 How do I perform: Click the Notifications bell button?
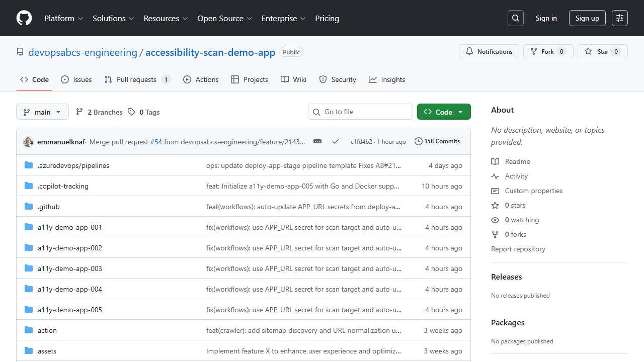click(489, 51)
